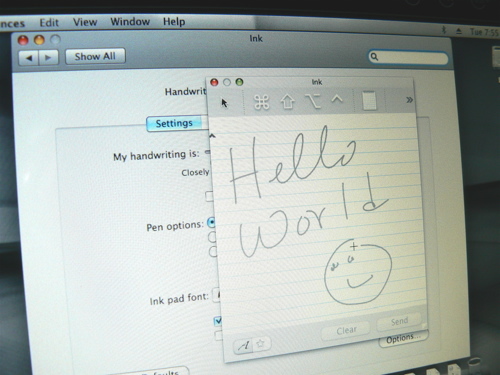
Task: Open the Settings tab
Action: (x=174, y=123)
